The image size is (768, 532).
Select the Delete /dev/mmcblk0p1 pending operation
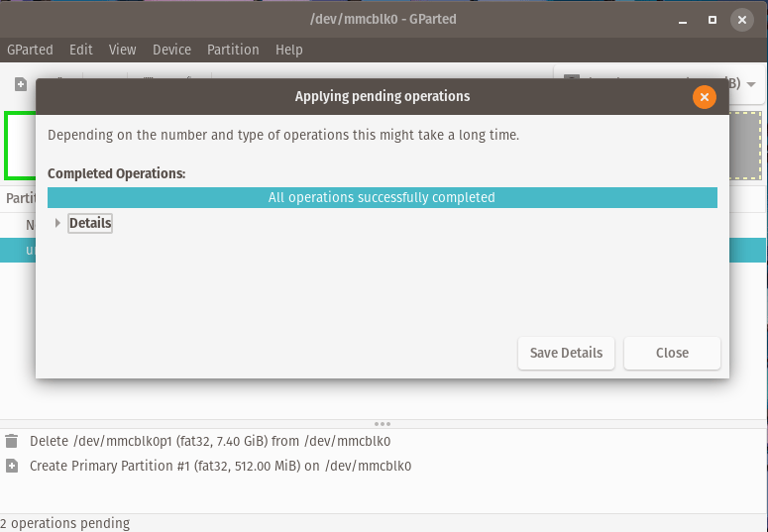pos(210,441)
